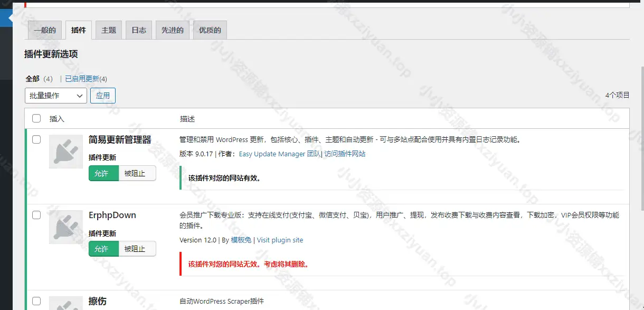The height and width of the screenshot is (310, 644).
Task: Switch to the 一般的 tab
Action: [45, 30]
